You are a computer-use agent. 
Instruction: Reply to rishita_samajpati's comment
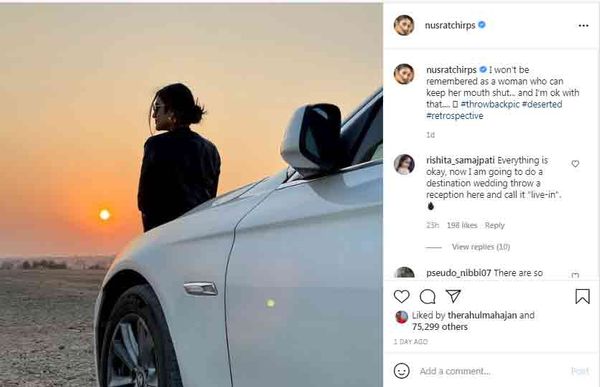[x=494, y=225]
